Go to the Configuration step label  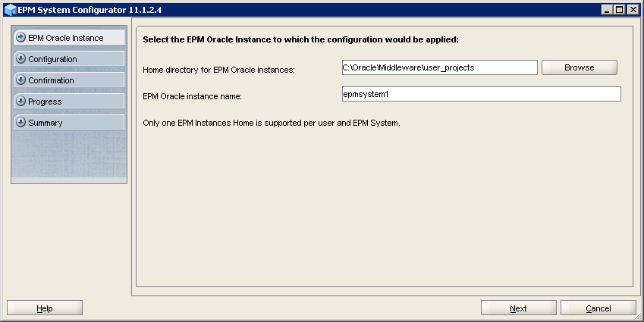[52, 59]
